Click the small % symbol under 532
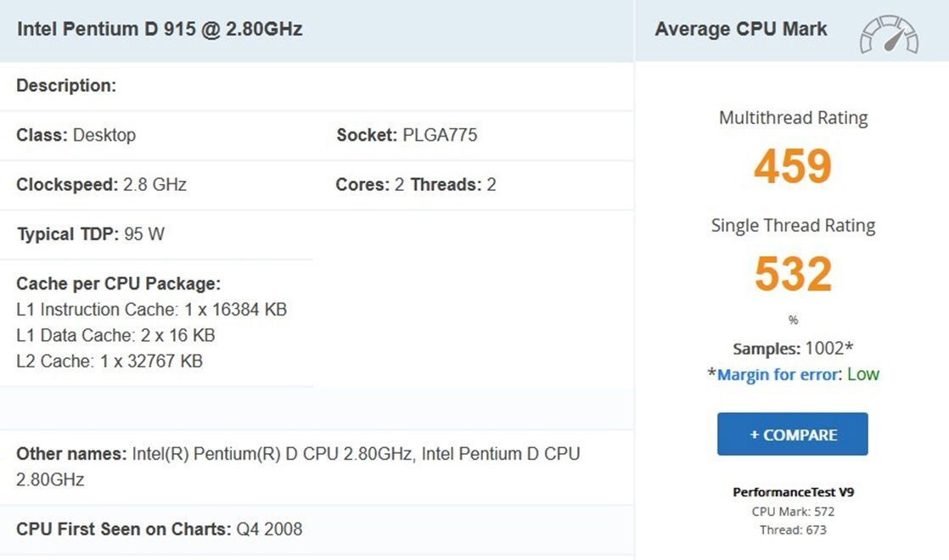Viewport: 949px width, 560px height. [x=793, y=320]
